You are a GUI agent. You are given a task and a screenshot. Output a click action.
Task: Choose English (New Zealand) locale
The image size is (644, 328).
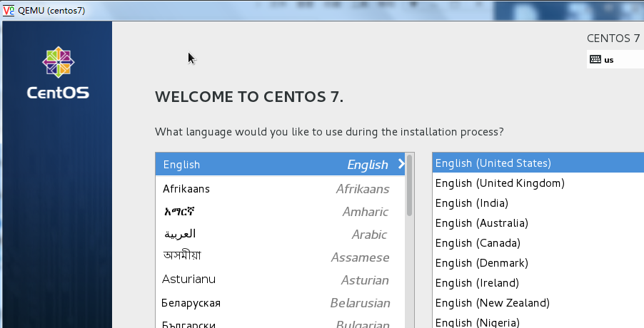click(x=538, y=303)
